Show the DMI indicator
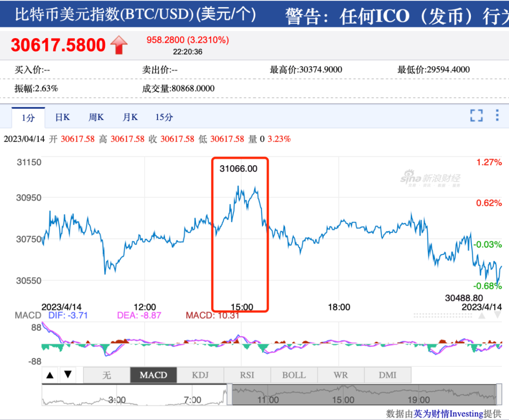Viewport: 509px width, 420px height. click(x=387, y=375)
